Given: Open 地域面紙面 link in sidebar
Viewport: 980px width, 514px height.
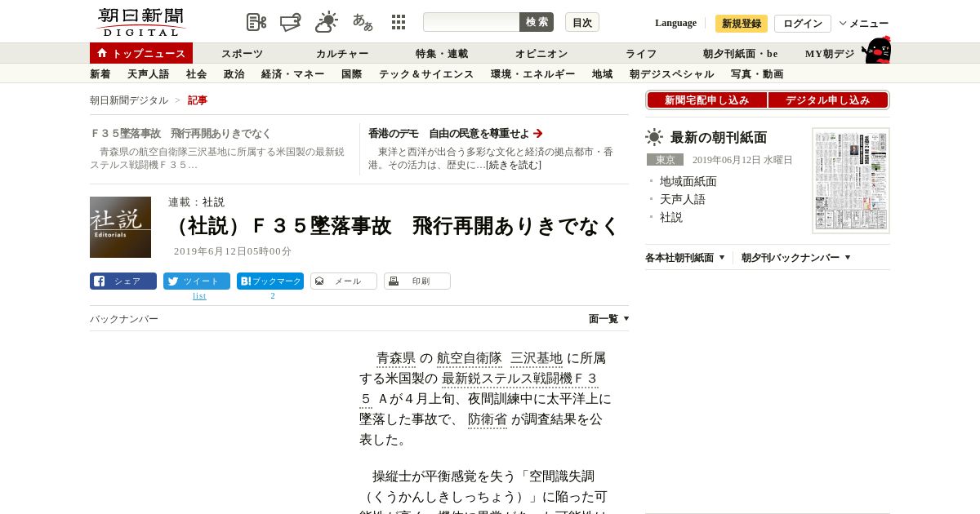Looking at the screenshot, I should click(688, 181).
